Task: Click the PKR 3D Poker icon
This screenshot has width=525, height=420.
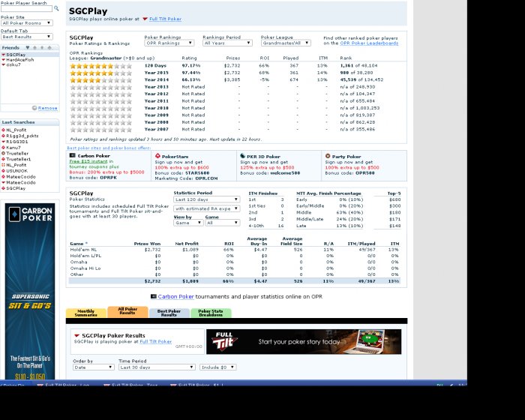Action: 243,156
